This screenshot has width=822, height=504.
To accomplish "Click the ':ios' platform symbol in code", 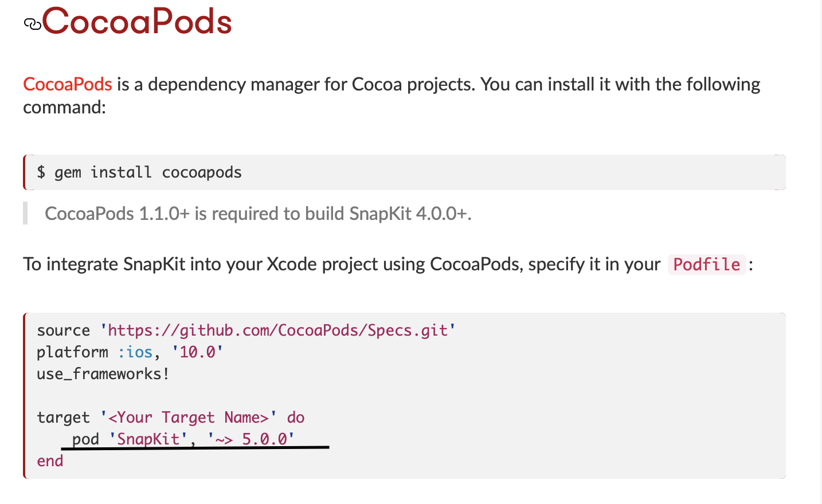I will click(135, 352).
